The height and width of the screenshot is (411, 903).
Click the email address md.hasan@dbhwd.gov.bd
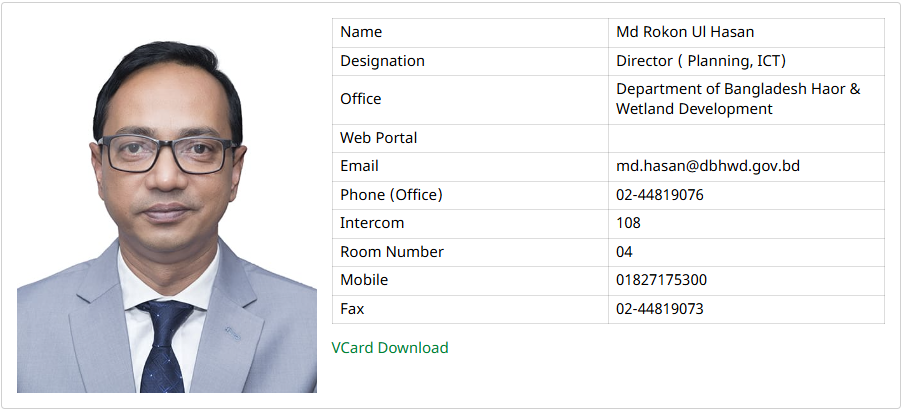click(x=707, y=166)
